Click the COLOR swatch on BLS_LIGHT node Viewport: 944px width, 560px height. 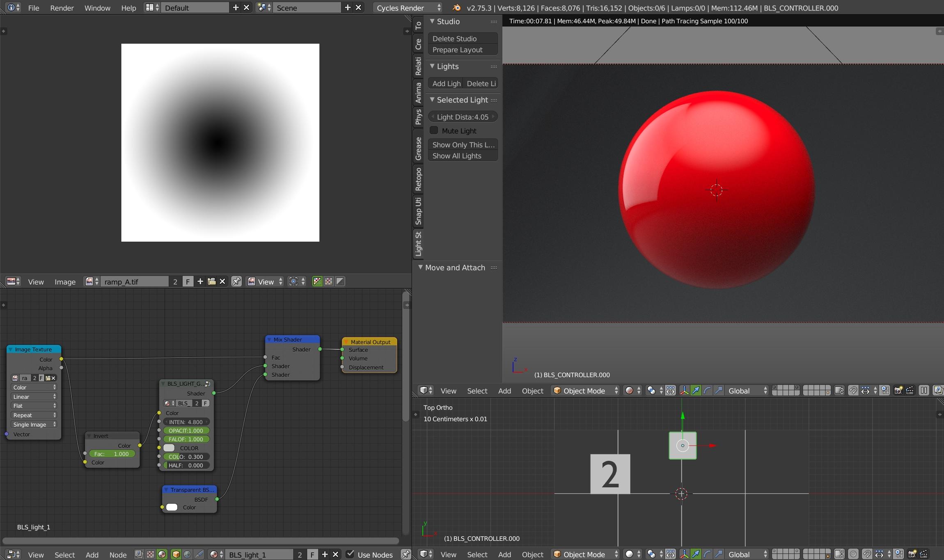[x=169, y=448]
